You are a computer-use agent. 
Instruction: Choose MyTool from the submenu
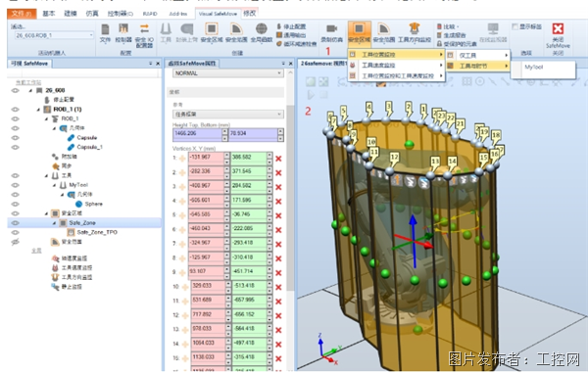click(x=534, y=67)
